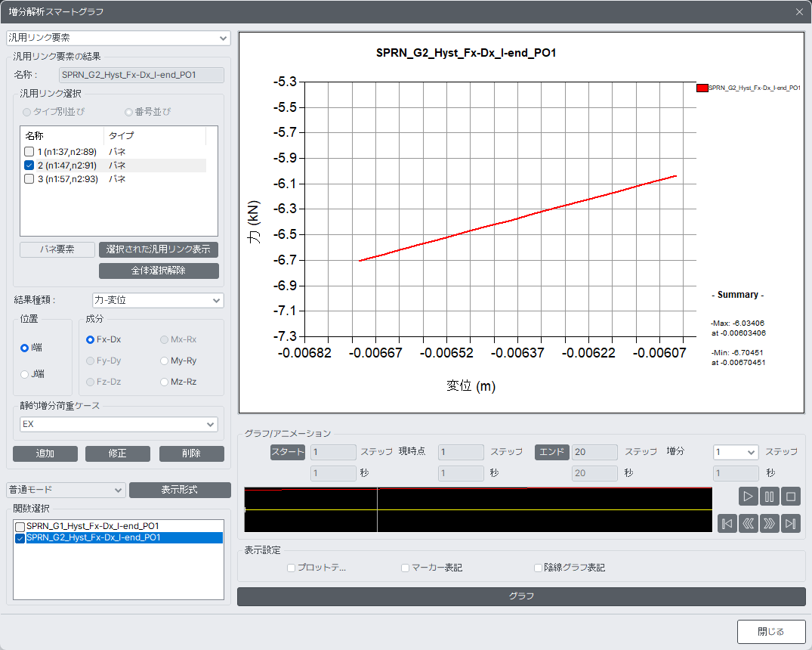Click the 閉じる button
This screenshot has height=650, width=812.
(x=771, y=632)
